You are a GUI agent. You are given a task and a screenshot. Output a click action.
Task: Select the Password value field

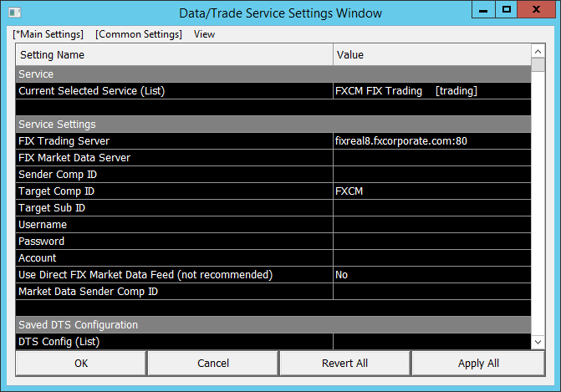(x=432, y=242)
